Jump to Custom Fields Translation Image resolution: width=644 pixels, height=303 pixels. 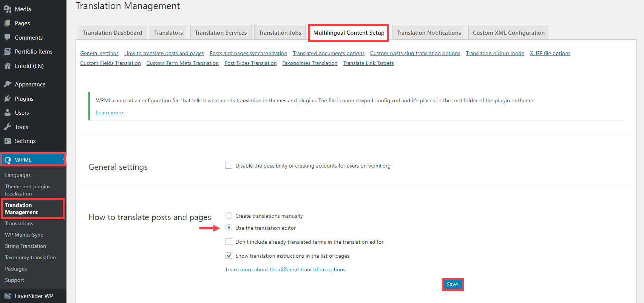coord(110,63)
